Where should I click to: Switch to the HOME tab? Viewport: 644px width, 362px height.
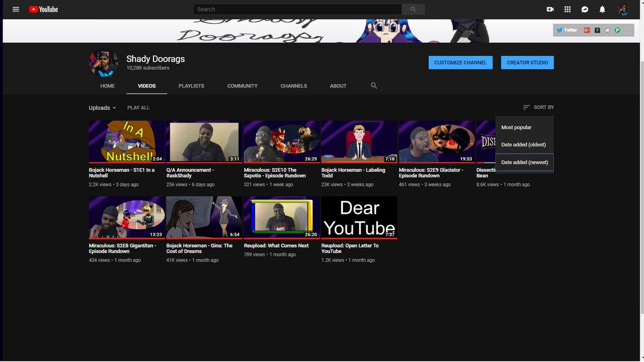(x=107, y=86)
